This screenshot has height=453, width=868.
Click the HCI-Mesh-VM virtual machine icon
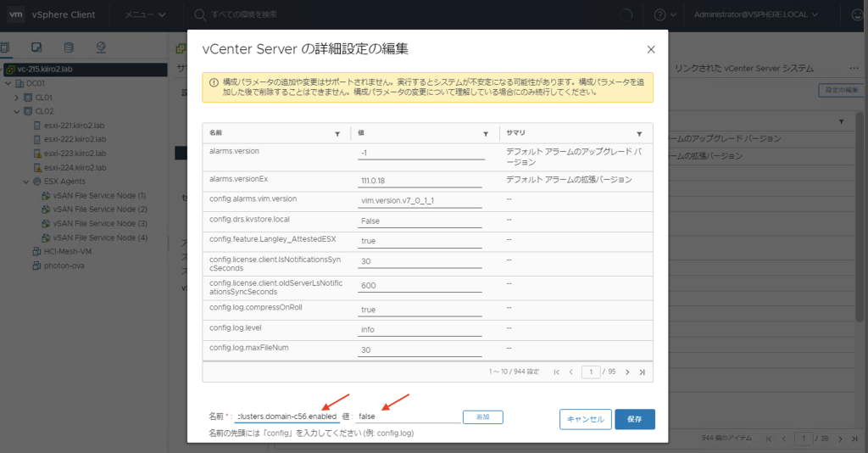pos(37,251)
